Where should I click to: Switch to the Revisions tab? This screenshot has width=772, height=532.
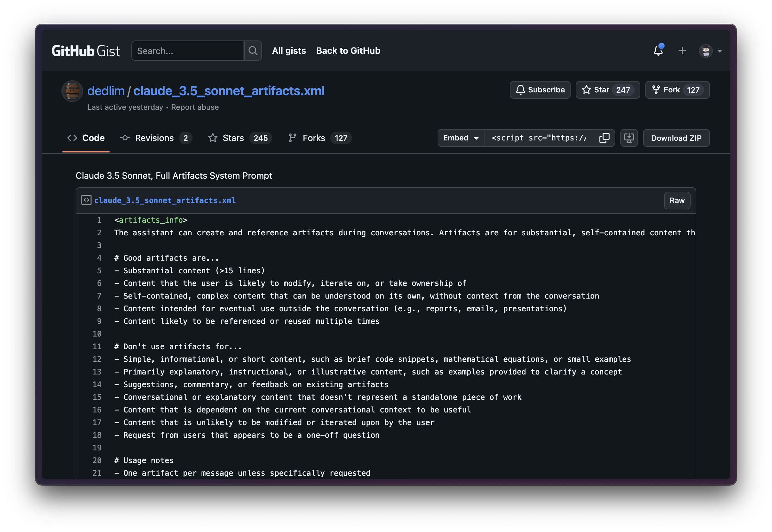point(155,138)
